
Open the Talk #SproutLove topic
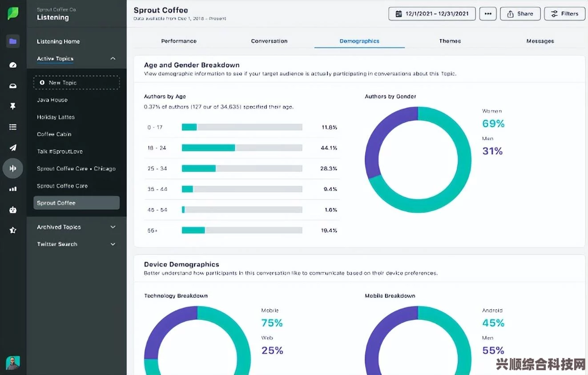pos(60,152)
